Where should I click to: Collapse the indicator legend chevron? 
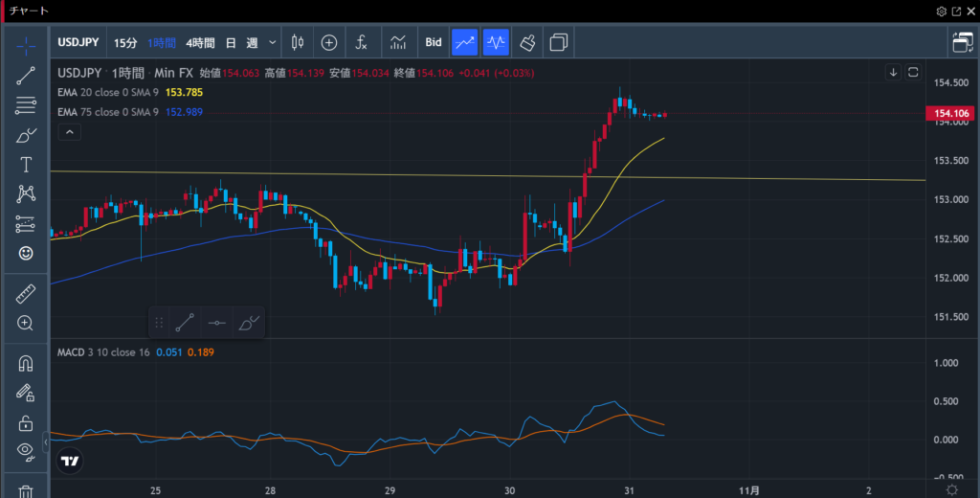[69, 132]
